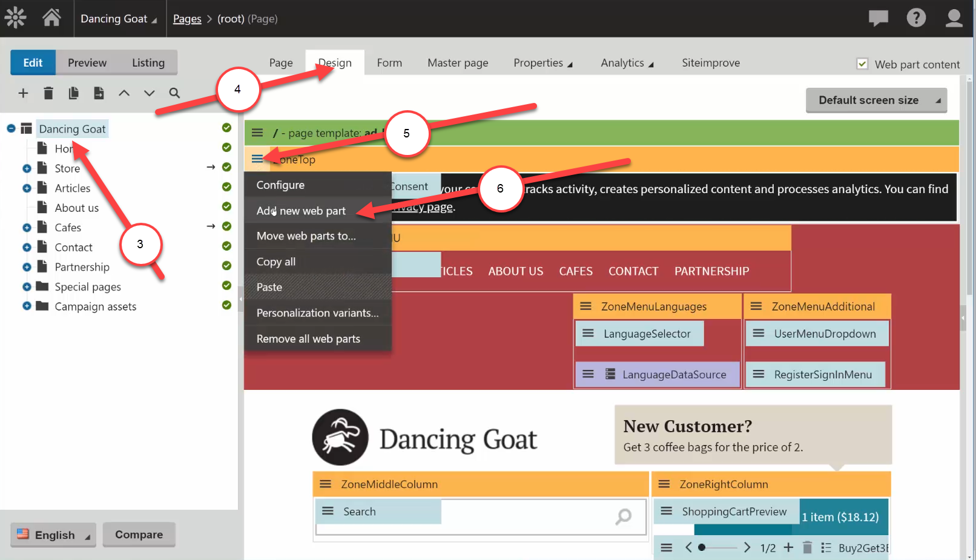Open the help question mark icon
The width and height of the screenshot is (976, 560).
pos(916,18)
